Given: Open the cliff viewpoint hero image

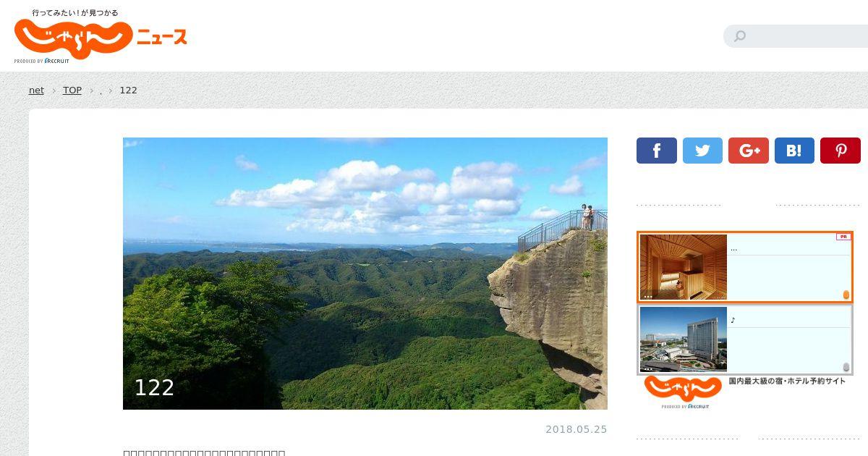Looking at the screenshot, I should [365, 274].
